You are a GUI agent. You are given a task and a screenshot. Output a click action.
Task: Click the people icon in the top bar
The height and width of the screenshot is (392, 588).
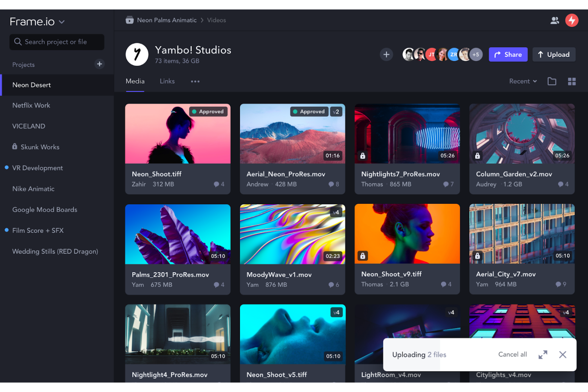555,20
